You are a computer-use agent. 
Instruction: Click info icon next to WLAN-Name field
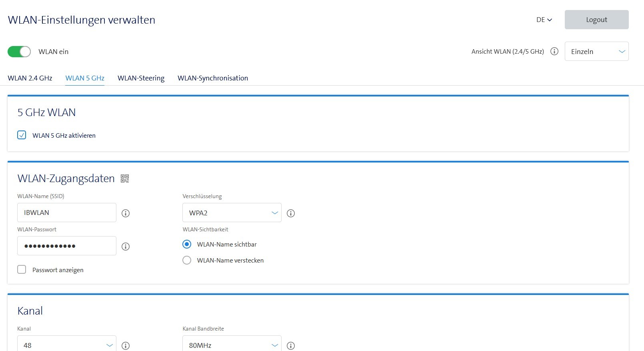point(126,213)
